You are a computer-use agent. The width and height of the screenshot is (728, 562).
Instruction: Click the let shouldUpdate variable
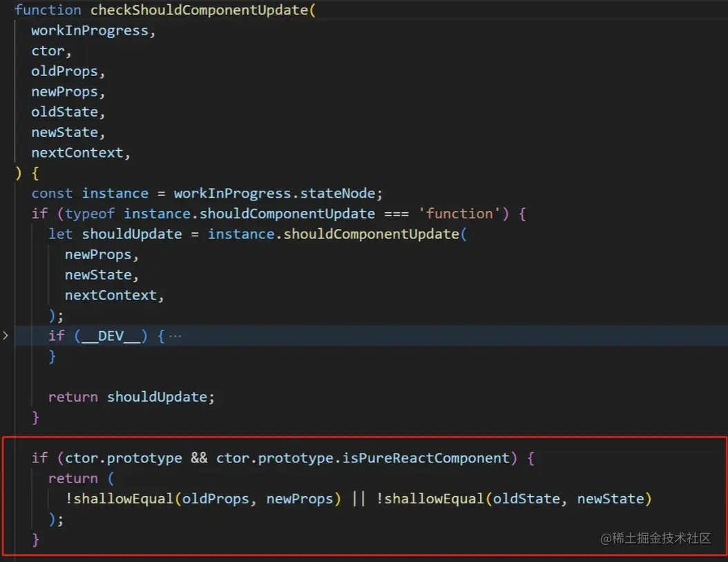[115, 234]
